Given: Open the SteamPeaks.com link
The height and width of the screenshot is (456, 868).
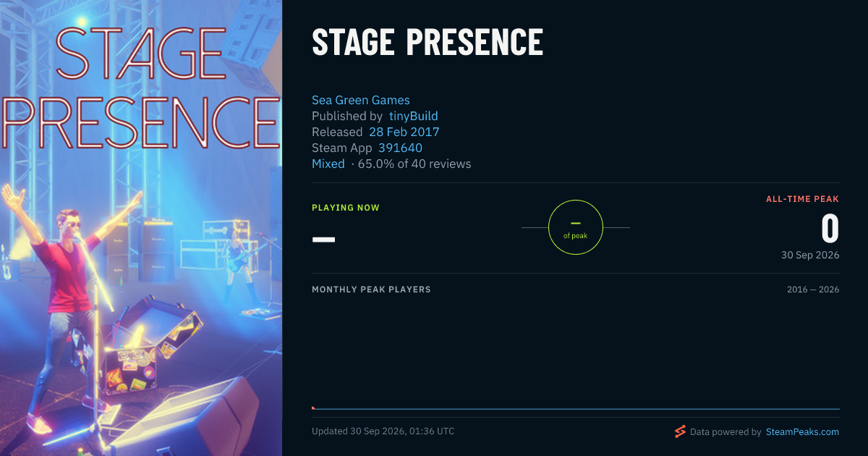Looking at the screenshot, I should (801, 432).
